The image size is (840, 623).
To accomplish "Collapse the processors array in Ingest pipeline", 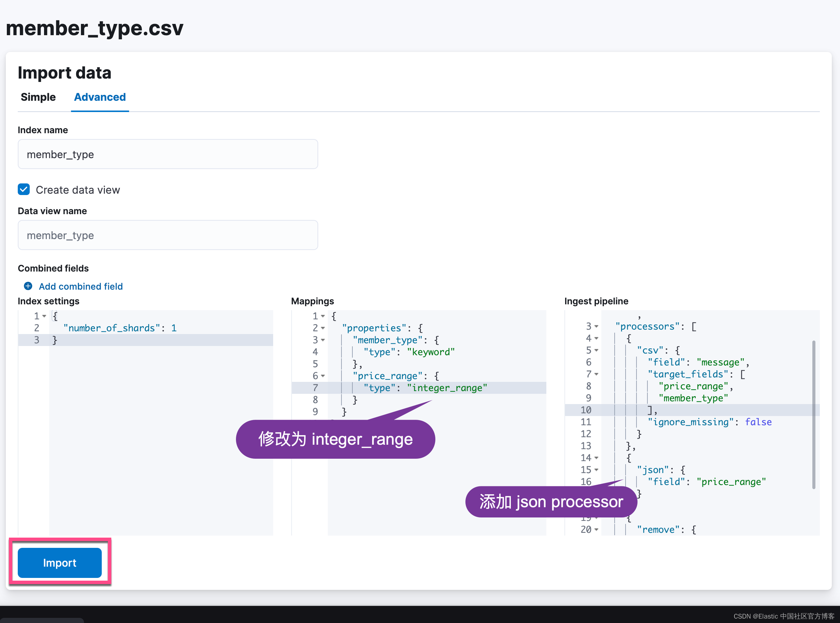I will (597, 327).
